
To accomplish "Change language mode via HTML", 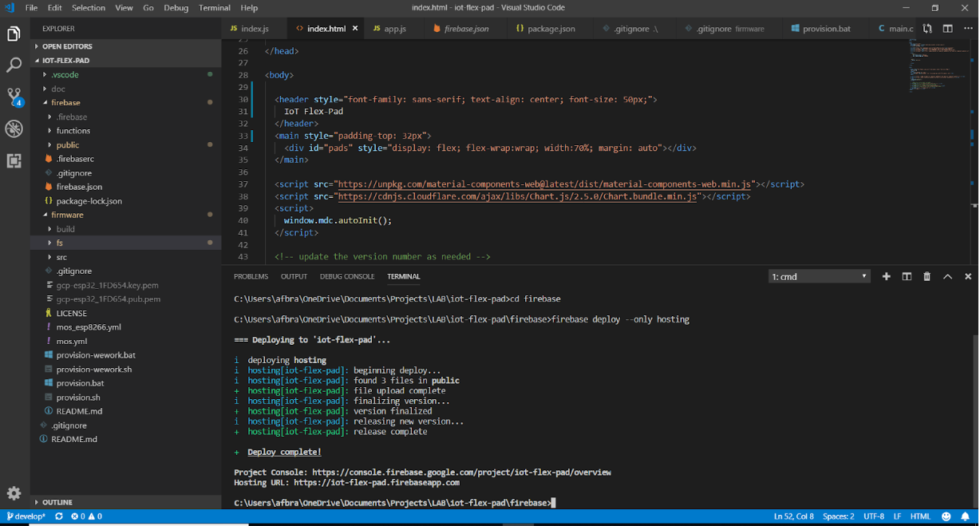I will [x=920, y=516].
